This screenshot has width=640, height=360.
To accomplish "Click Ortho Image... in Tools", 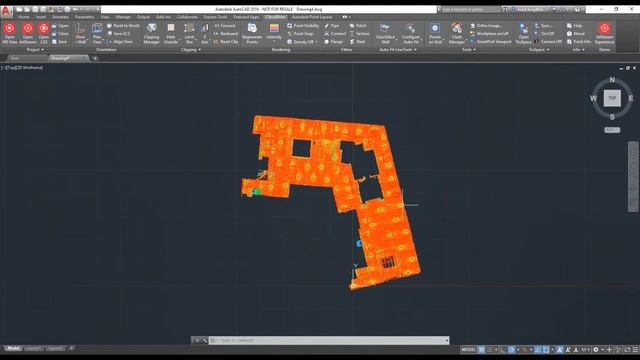I will coord(486,26).
